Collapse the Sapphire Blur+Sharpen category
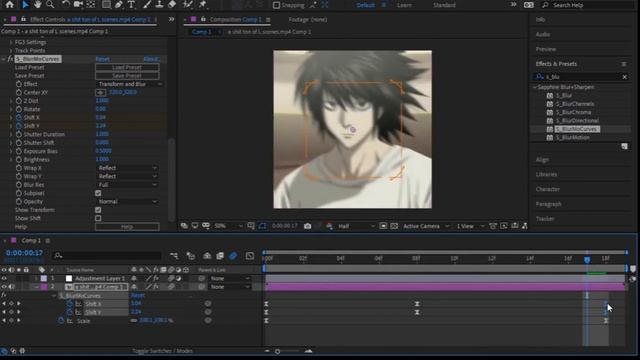 [535, 87]
